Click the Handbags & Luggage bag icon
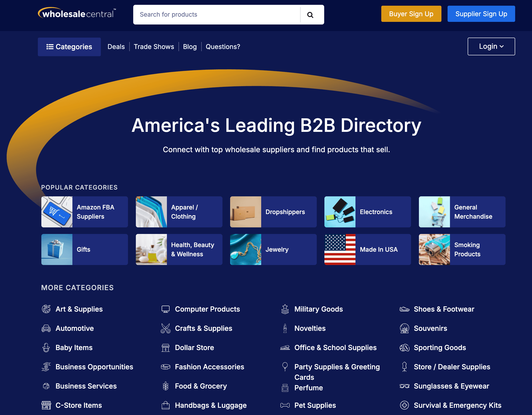The width and height of the screenshot is (532, 415). click(165, 405)
